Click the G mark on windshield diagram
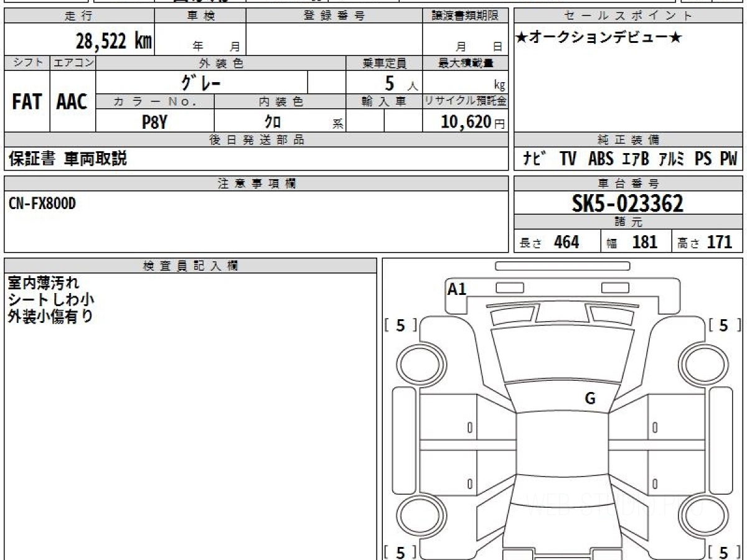This screenshot has height=560, width=747. click(590, 399)
